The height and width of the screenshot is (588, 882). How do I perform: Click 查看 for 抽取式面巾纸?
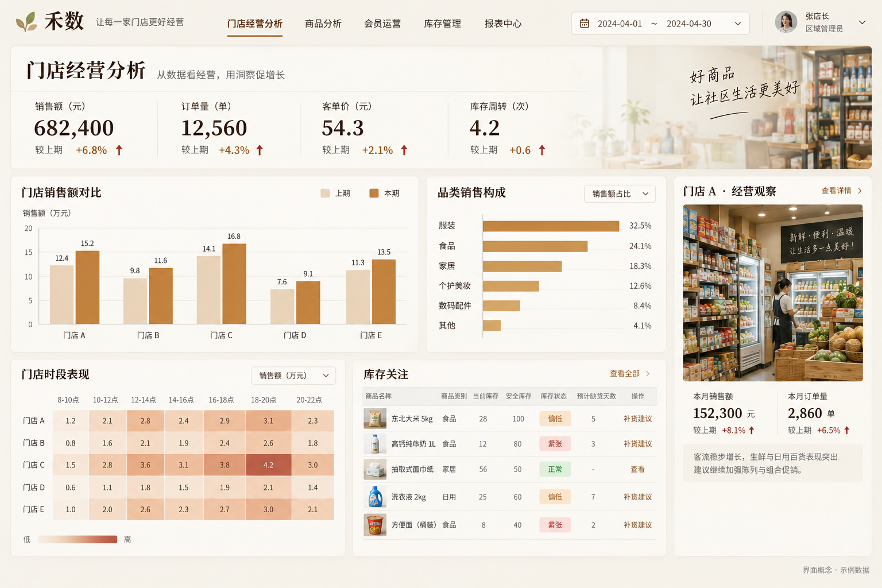coord(638,469)
